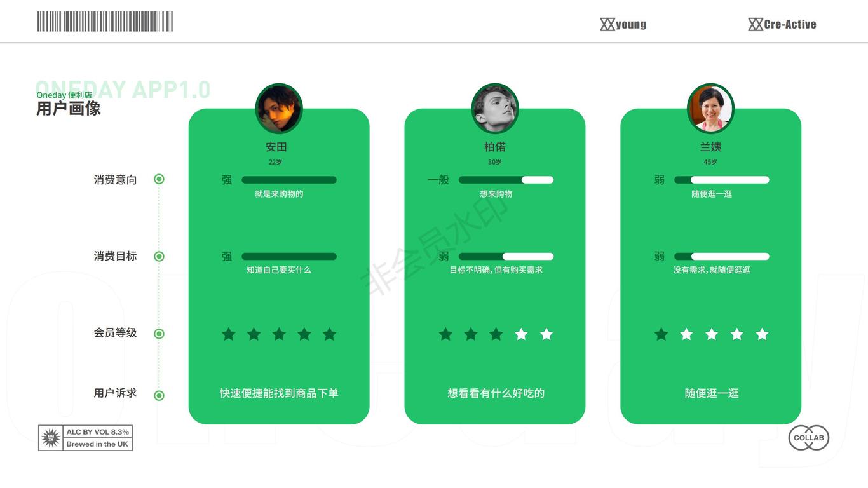Click the ALC BY VOL 8.3% label badge
868x488 pixels.
pyautogui.click(x=85, y=438)
